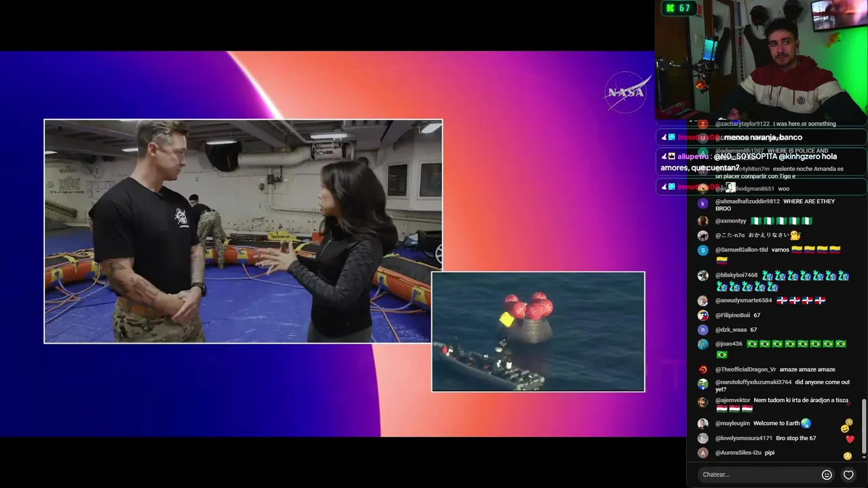
Task: Click username @xxmontyy
Action: coord(730,221)
